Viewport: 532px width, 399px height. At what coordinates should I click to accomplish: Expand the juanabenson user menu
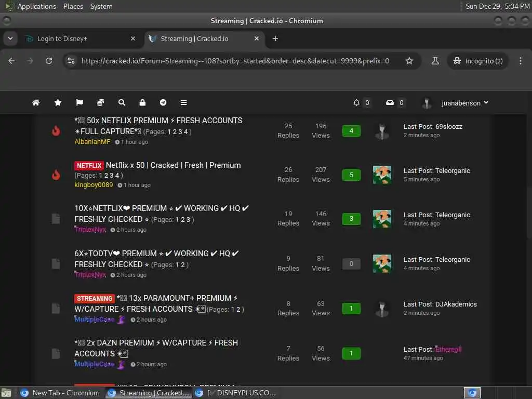(x=464, y=103)
